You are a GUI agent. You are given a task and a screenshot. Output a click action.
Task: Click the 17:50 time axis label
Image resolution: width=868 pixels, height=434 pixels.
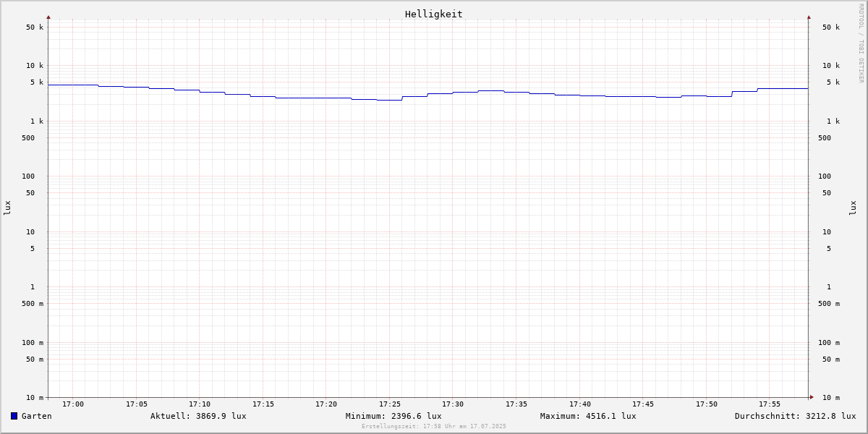click(707, 404)
